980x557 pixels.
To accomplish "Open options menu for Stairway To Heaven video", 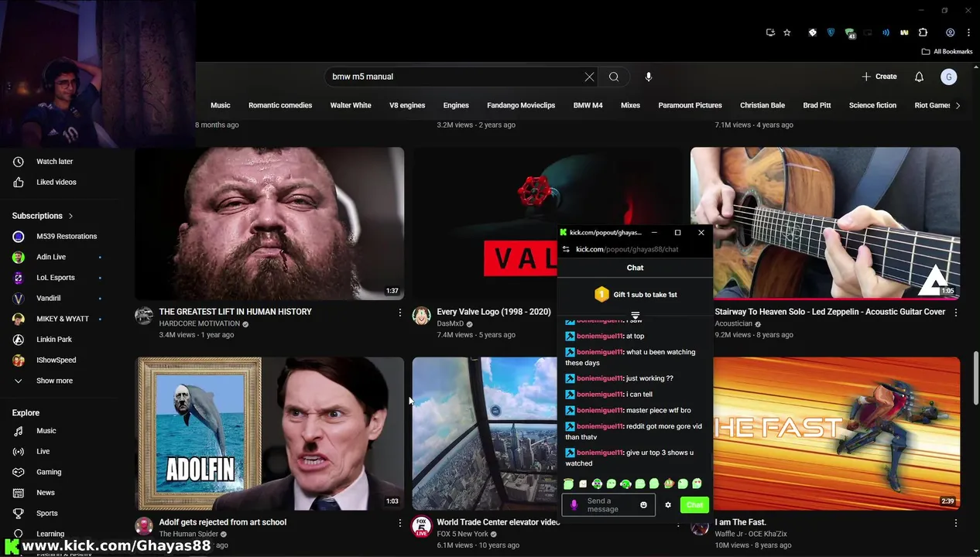I will click(955, 313).
